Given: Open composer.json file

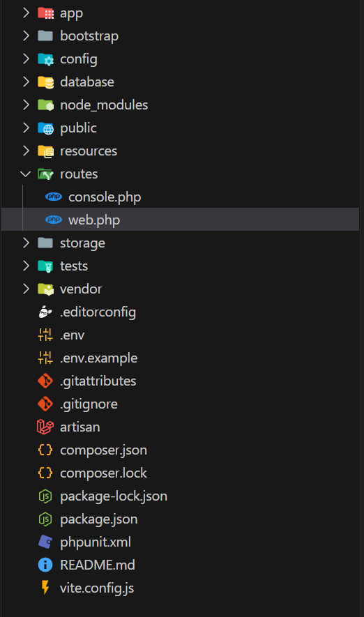Looking at the screenshot, I should point(103,450).
